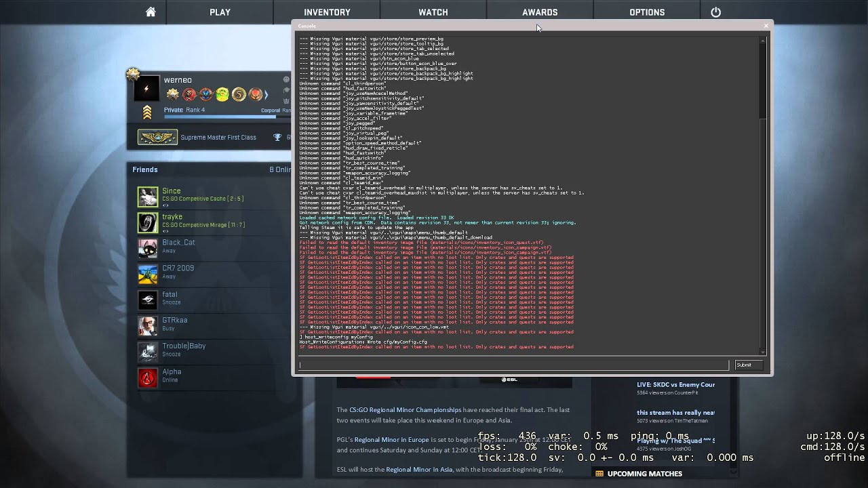Select the gold five-year coin medal
Image resolution: width=868 pixels, height=488 pixels.
239,95
